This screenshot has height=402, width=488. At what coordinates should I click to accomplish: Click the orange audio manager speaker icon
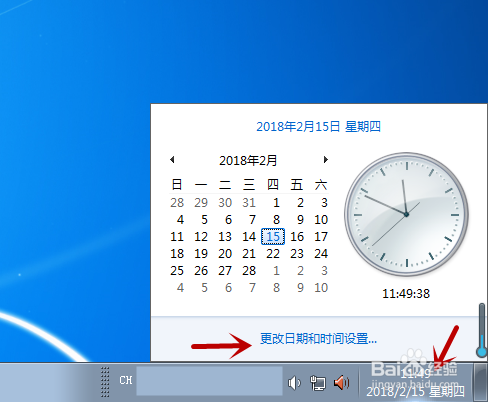tap(342, 383)
